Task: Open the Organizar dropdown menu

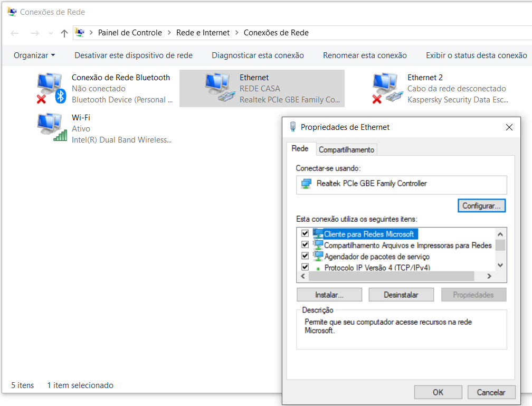Action: coord(34,55)
